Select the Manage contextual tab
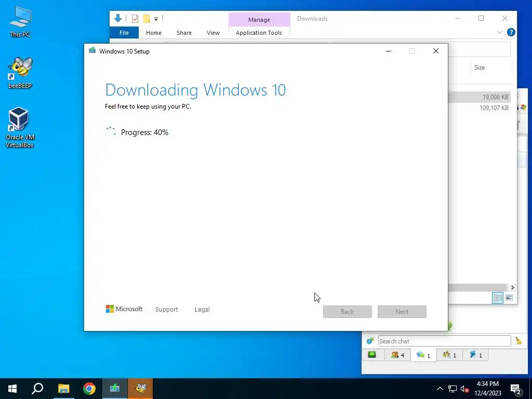The height and width of the screenshot is (399, 532). (259, 20)
